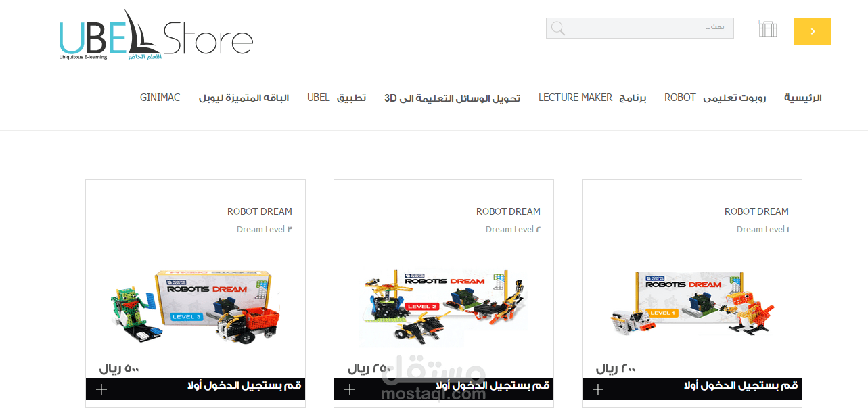Click the Dream Level 1 subtitle text
Screen dimensions: 868x411
(x=762, y=230)
